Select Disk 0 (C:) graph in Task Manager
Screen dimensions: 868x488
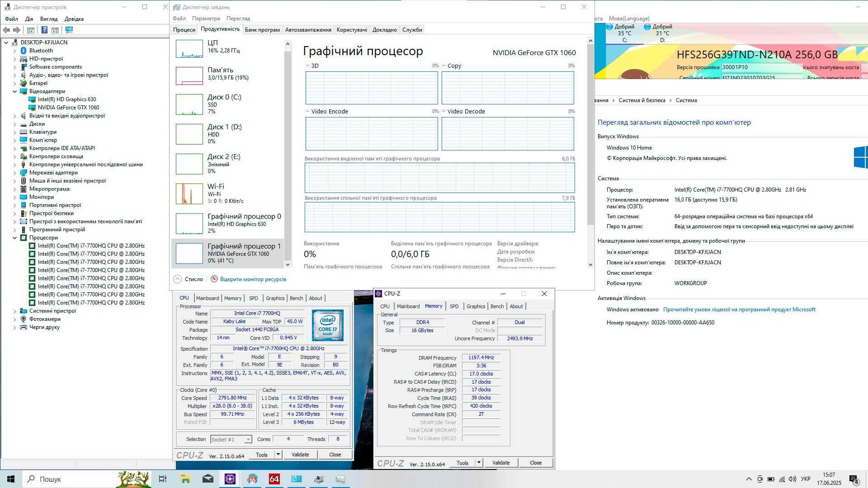click(189, 104)
